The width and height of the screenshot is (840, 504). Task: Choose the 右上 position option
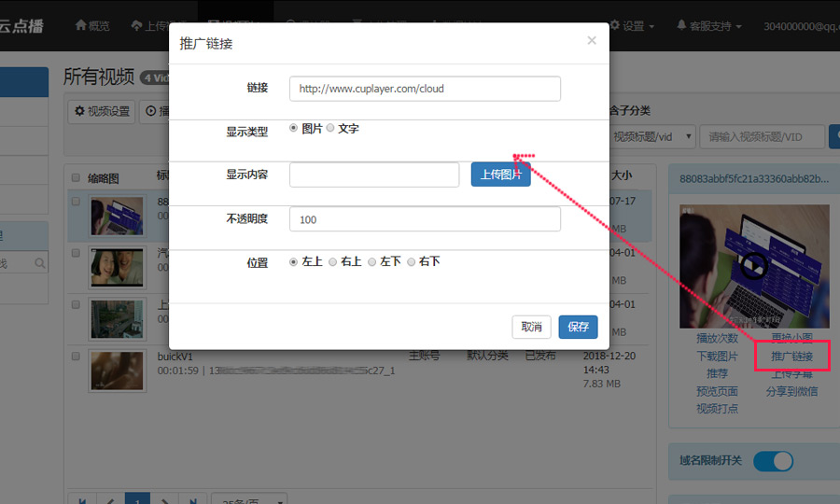coord(334,262)
